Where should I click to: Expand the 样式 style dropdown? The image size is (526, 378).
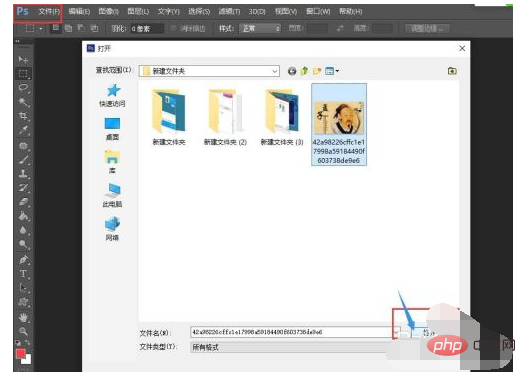260,29
